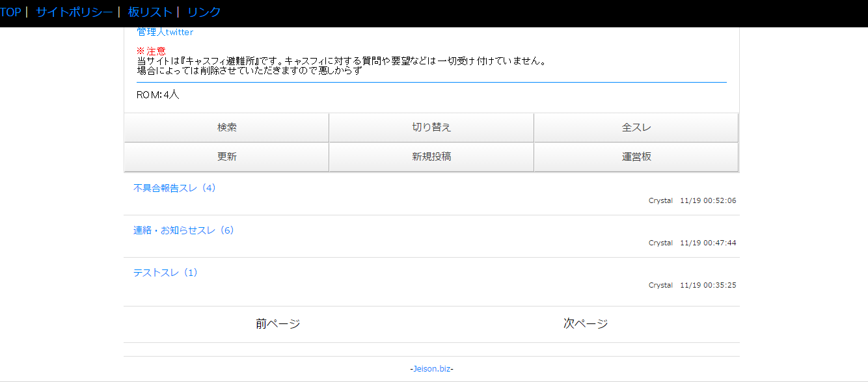868x382 pixels.
Task: Create a post with 新規投稿
Action: tap(431, 157)
